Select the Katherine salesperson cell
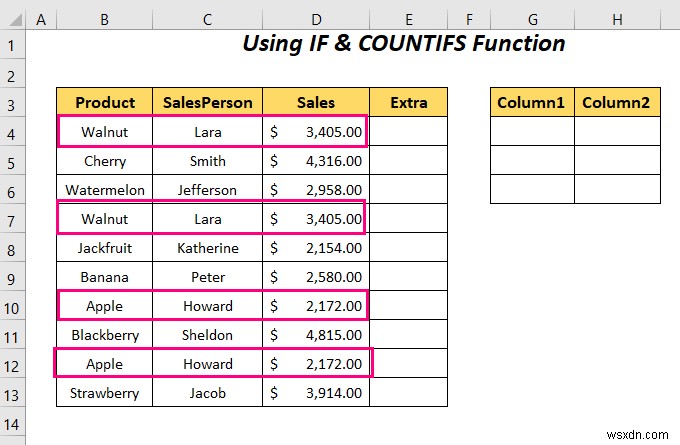Image resolution: width=680 pixels, height=445 pixels. (208, 248)
